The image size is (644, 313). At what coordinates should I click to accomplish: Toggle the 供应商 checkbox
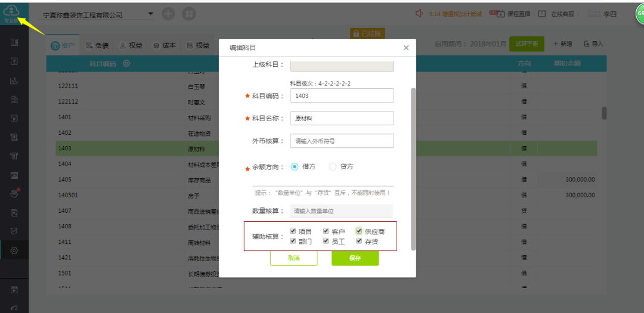pyautogui.click(x=359, y=231)
